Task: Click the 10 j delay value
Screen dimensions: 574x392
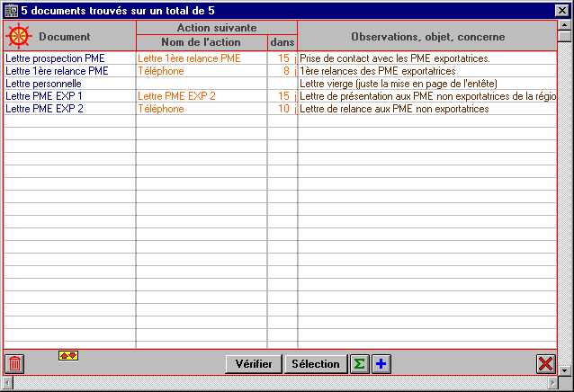Action: pos(287,109)
